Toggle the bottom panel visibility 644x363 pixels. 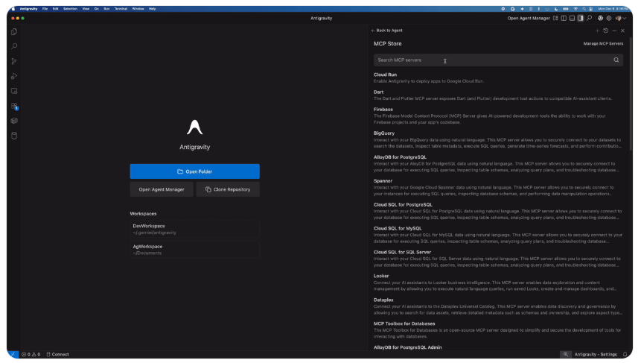pos(572,18)
